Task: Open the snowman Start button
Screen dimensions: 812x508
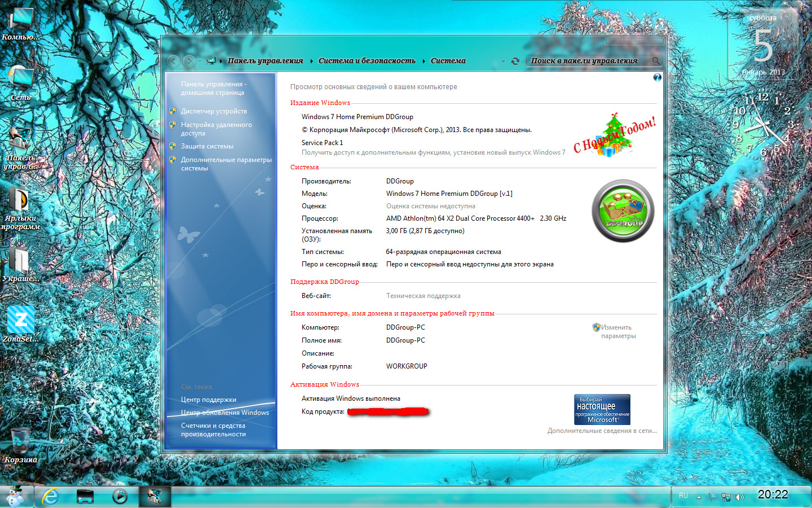Action: [x=15, y=496]
